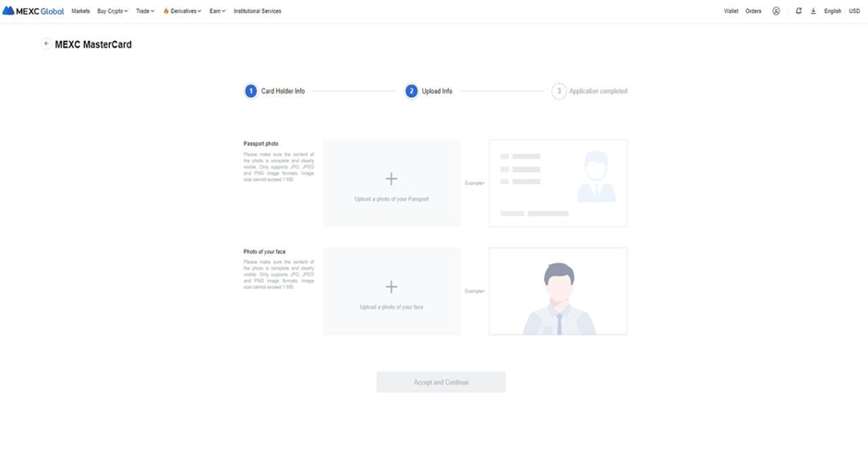Image resolution: width=868 pixels, height=475 pixels.
Task: Open the user account profile icon
Action: coord(776,11)
